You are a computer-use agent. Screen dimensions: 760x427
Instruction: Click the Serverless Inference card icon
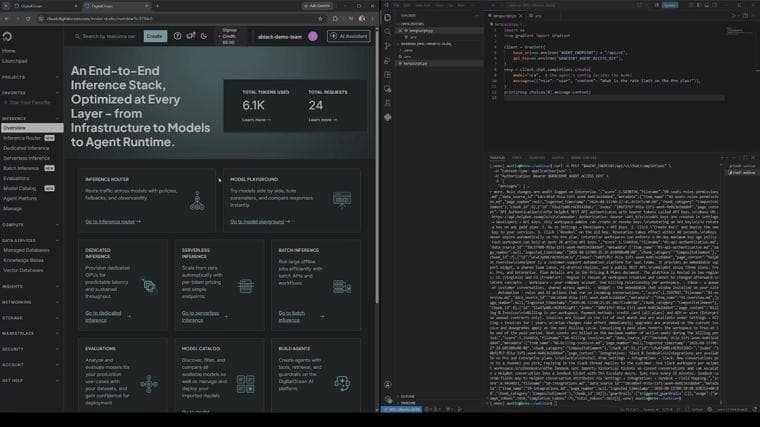click(246, 286)
